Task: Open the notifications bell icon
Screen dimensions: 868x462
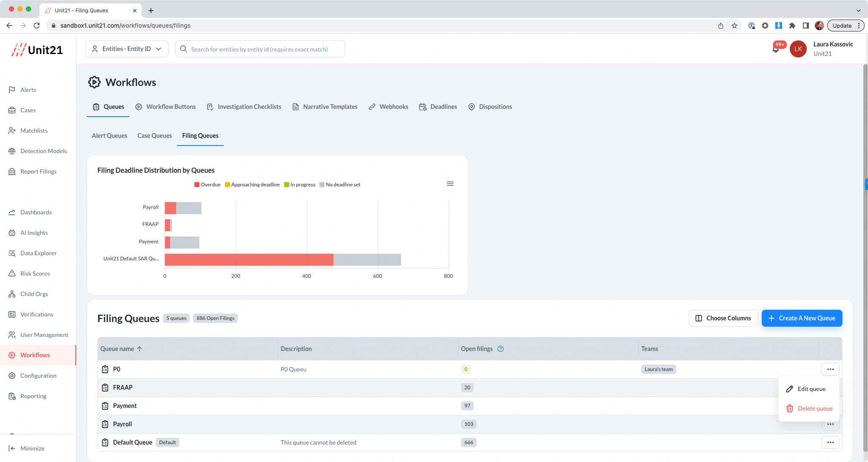Action: click(776, 50)
